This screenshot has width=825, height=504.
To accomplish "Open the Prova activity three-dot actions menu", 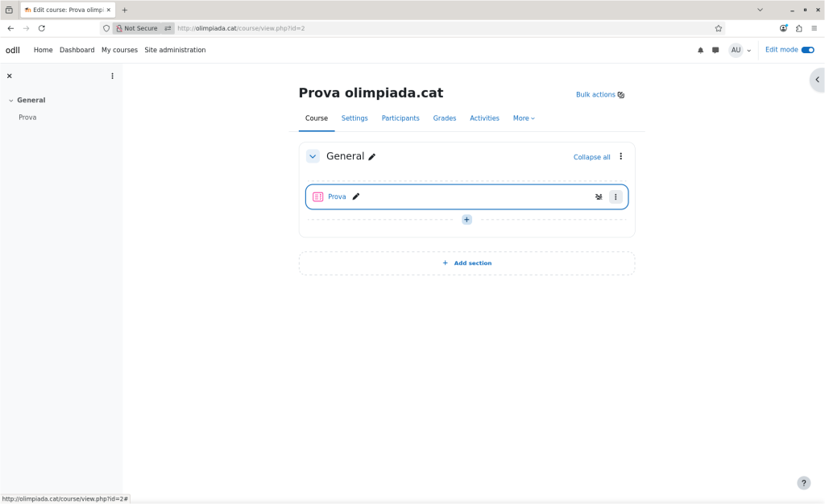I will point(616,196).
